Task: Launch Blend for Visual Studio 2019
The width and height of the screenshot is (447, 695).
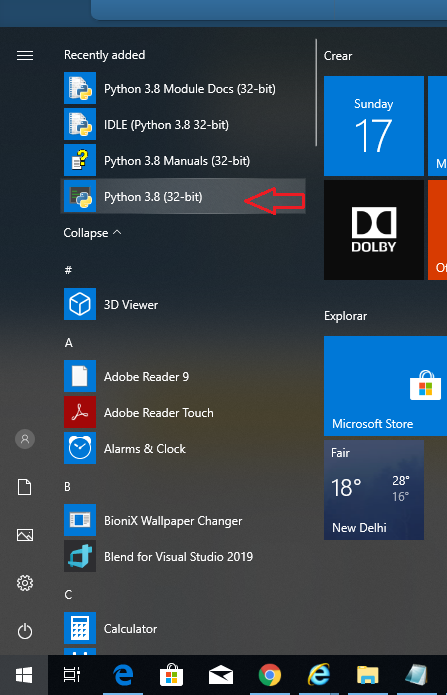Action: [x=183, y=556]
